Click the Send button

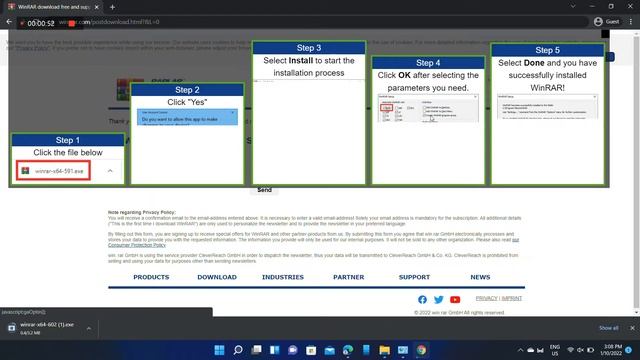click(264, 190)
